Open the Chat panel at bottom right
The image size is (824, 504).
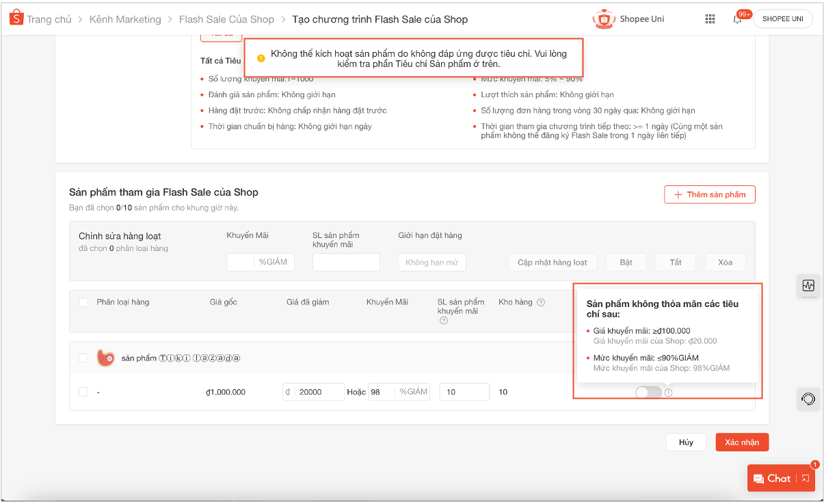click(x=775, y=478)
